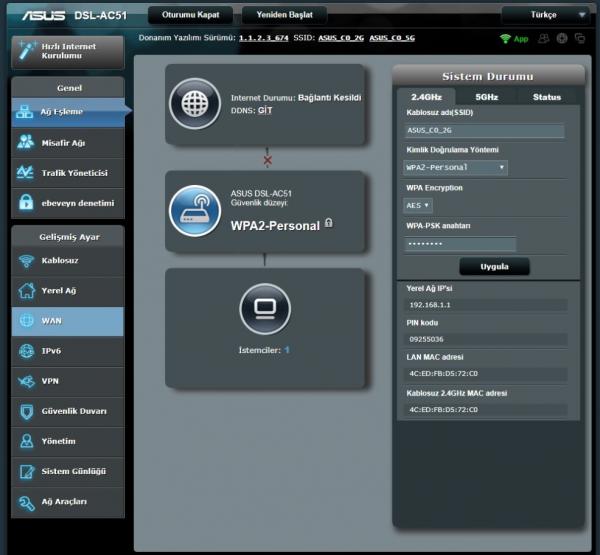
Task: Open the firmware version 1.1.2.3_674 link
Action: click(x=264, y=38)
